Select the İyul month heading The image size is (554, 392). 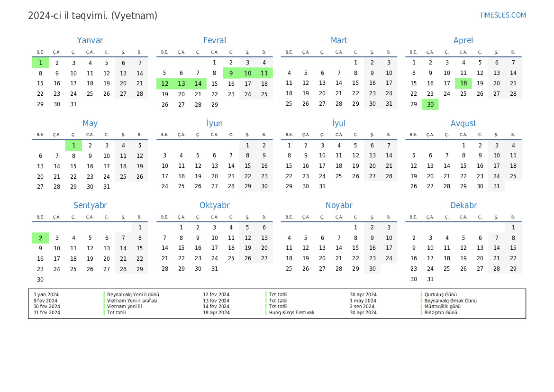(x=339, y=123)
